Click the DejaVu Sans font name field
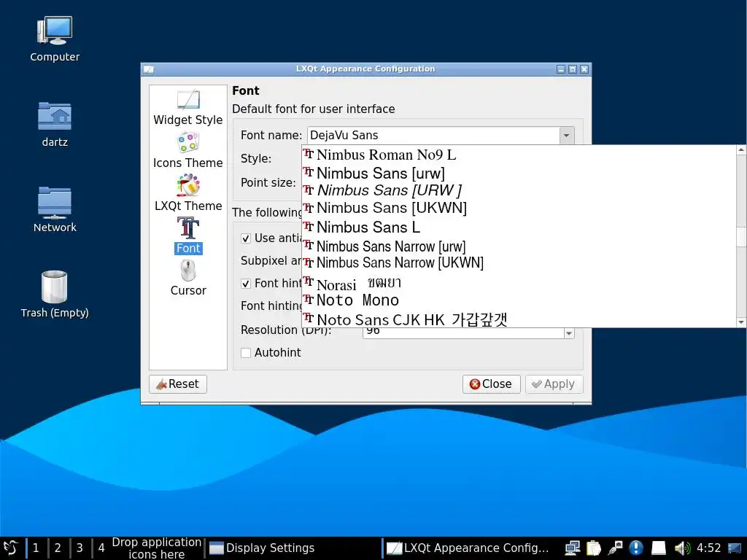 (x=433, y=135)
